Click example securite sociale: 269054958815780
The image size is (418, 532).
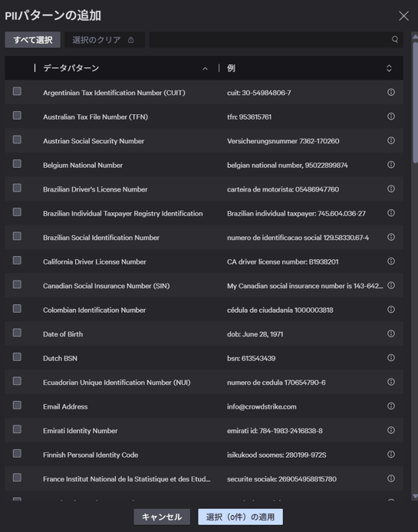(x=281, y=479)
